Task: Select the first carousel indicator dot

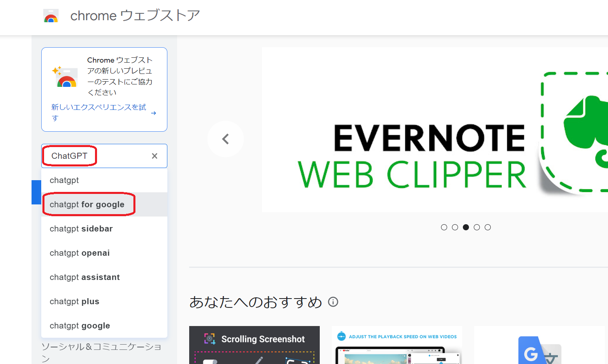Action: click(x=444, y=227)
